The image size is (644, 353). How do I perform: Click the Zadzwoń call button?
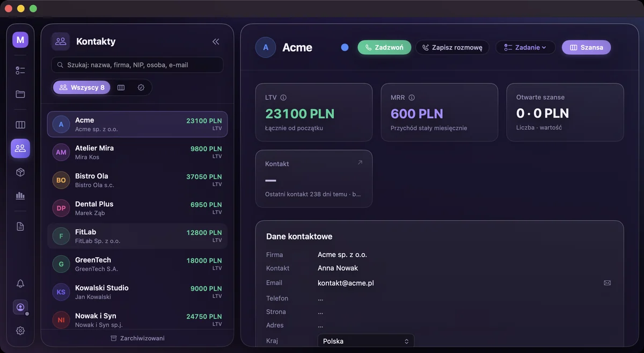click(x=384, y=47)
